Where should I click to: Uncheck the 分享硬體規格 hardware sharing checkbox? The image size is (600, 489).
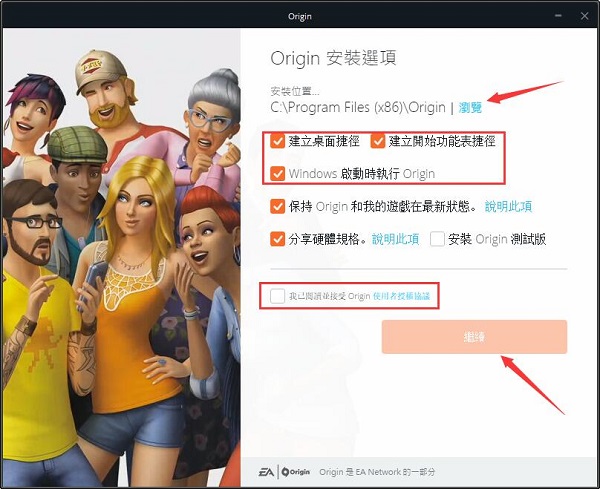(x=278, y=239)
